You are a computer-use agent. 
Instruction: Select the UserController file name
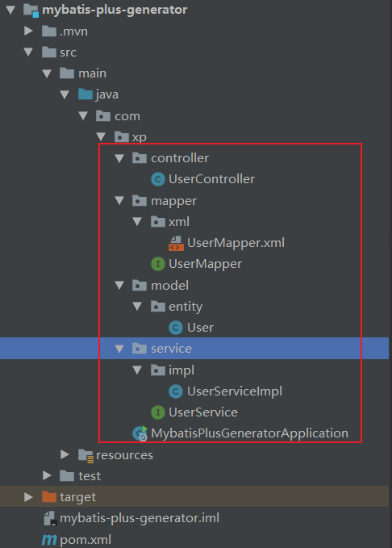[x=211, y=179]
